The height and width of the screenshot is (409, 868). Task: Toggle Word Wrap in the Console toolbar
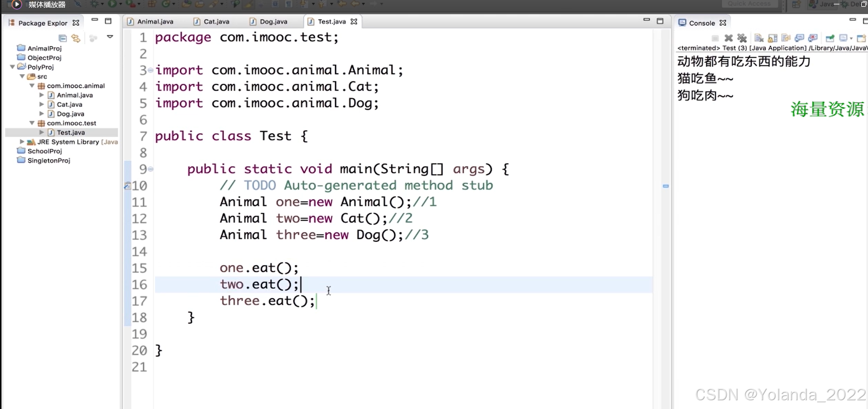(x=786, y=38)
